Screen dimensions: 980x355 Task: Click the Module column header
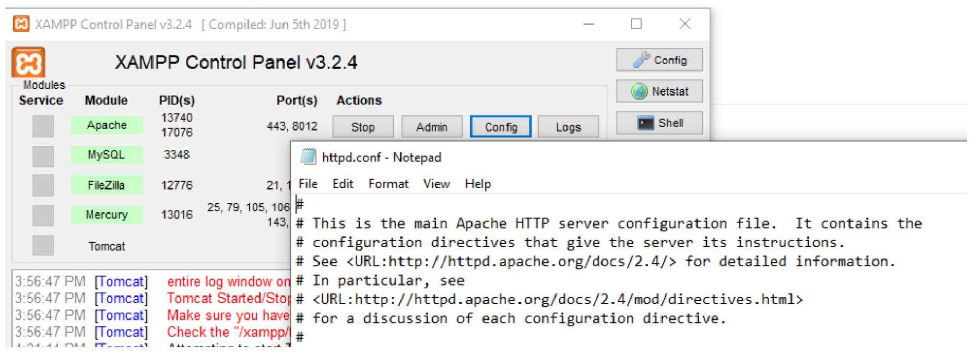point(107,100)
